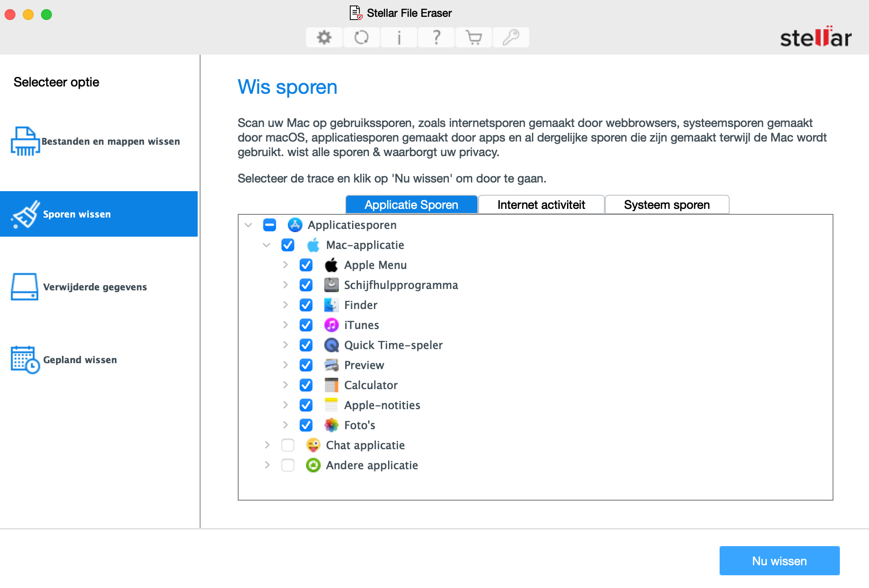Click the circular refresh toolbar icon
This screenshot has width=869, height=588.
pos(362,37)
